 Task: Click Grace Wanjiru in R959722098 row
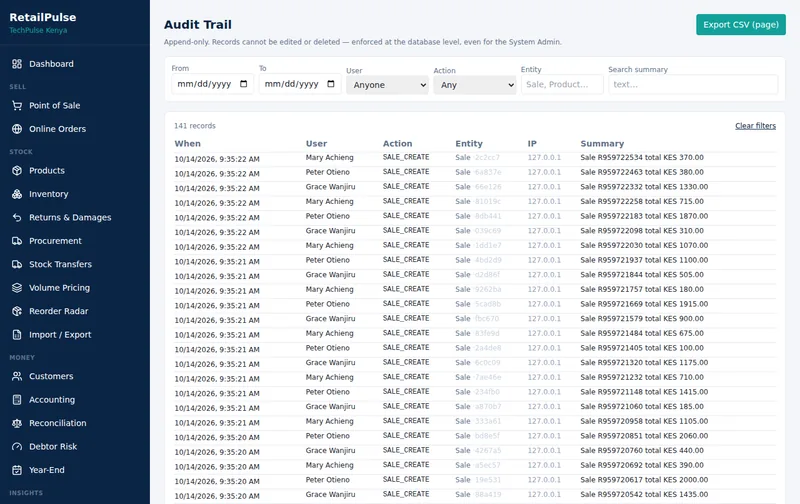(331, 231)
